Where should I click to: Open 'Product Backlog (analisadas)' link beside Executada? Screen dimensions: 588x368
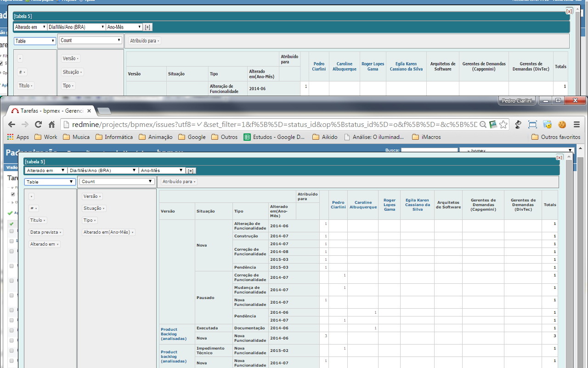pos(173,334)
